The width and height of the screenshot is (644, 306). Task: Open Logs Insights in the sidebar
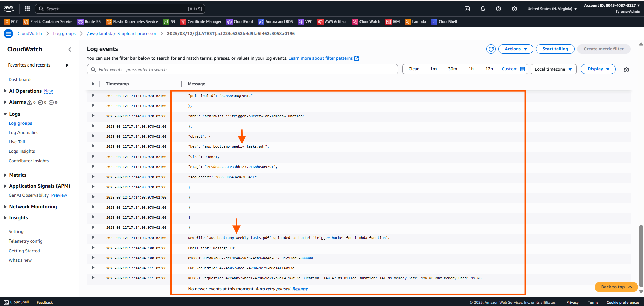click(22, 151)
